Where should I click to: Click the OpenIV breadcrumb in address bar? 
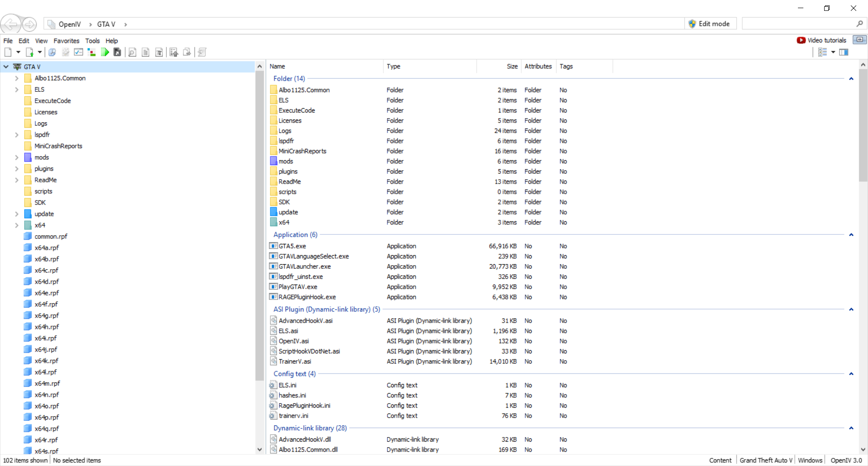[70, 24]
